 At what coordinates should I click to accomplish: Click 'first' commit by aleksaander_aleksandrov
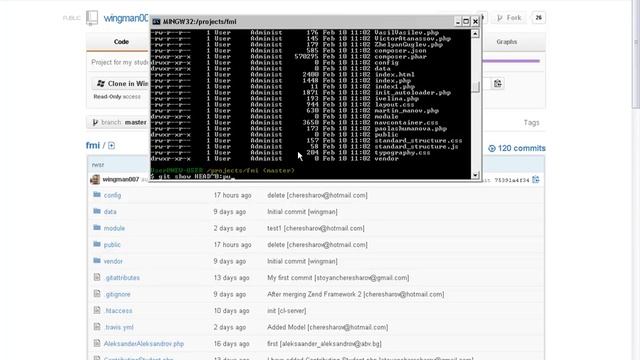(x=324, y=344)
